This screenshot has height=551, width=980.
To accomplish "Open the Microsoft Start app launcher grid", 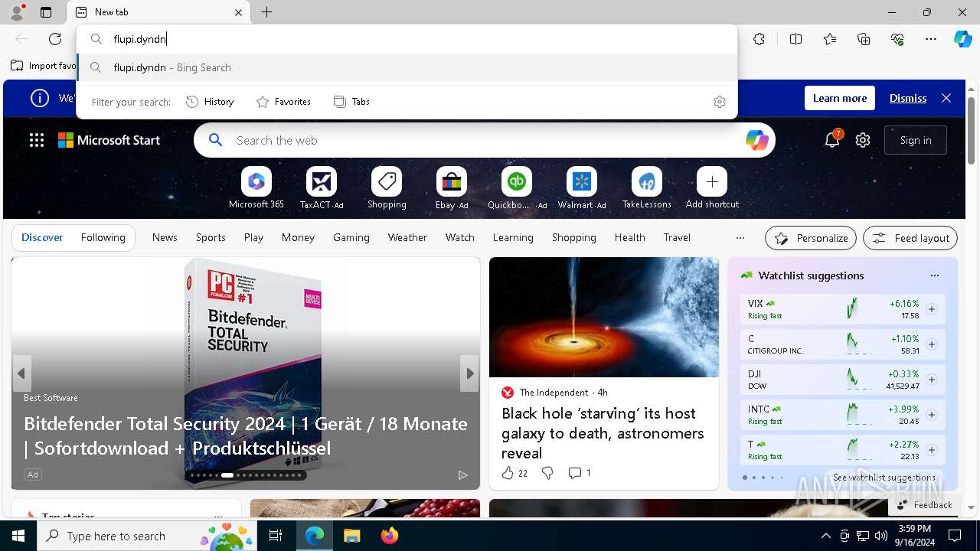I will point(37,140).
